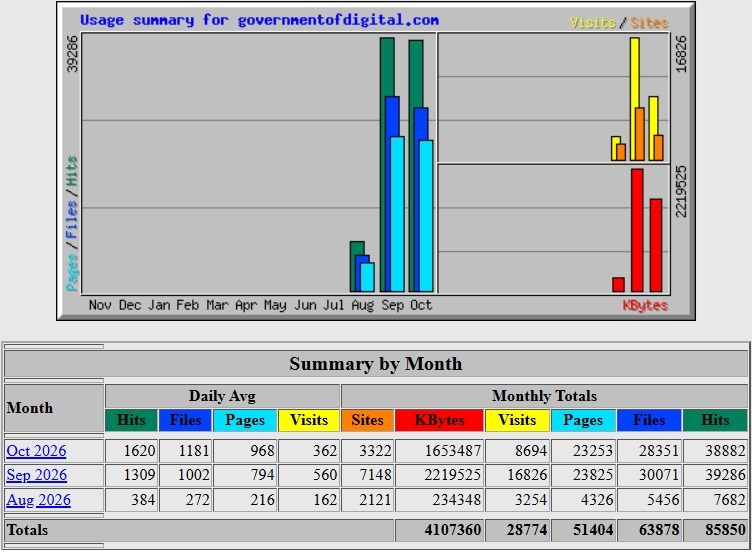The width and height of the screenshot is (752, 553).
Task: Click the yellow Visits header under Monthly Totals
Action: point(517,420)
